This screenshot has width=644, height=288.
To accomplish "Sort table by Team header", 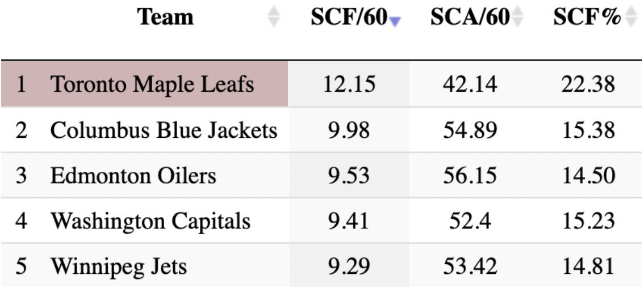I will 166,17.
